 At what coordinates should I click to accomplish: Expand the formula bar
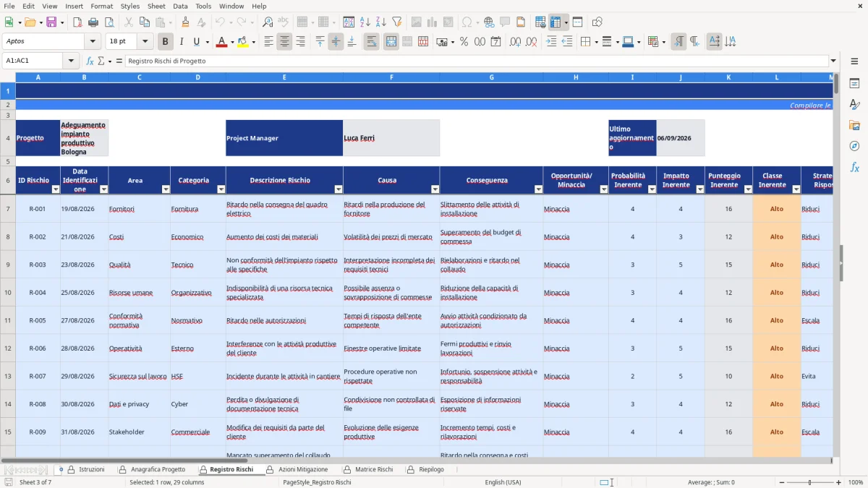(833, 61)
